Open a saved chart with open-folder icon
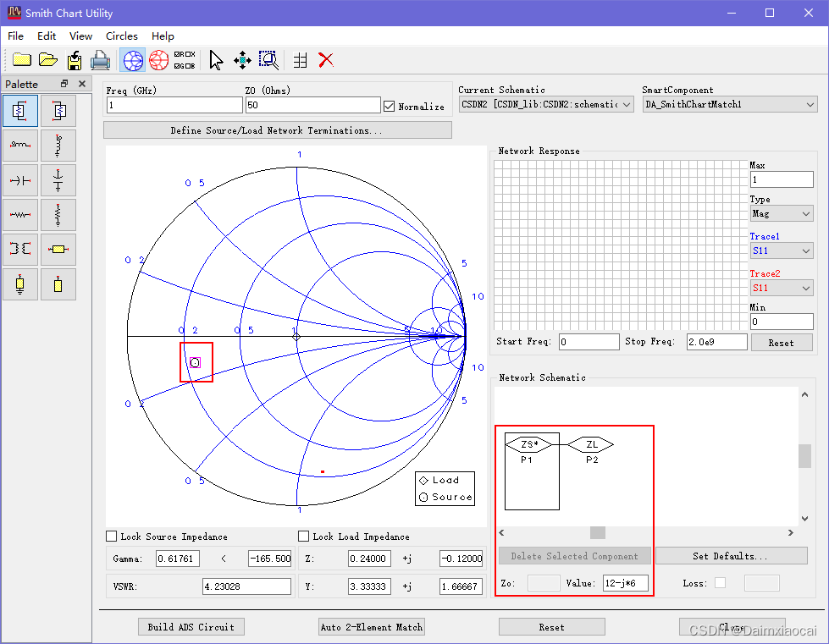This screenshot has height=644, width=829. (48, 60)
